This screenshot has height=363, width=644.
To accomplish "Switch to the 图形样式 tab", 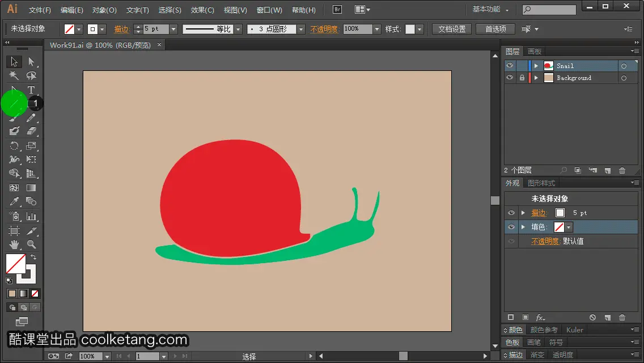I will (x=541, y=183).
